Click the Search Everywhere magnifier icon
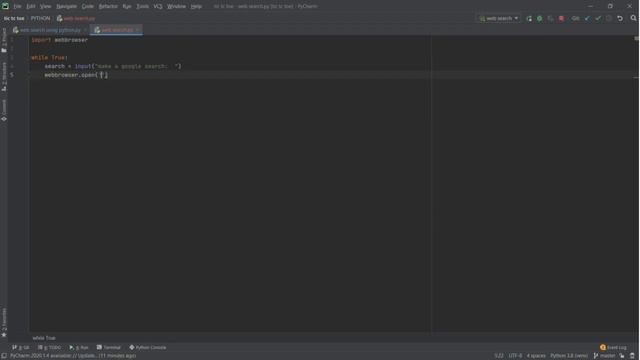The width and height of the screenshot is (640, 360). [x=633, y=18]
